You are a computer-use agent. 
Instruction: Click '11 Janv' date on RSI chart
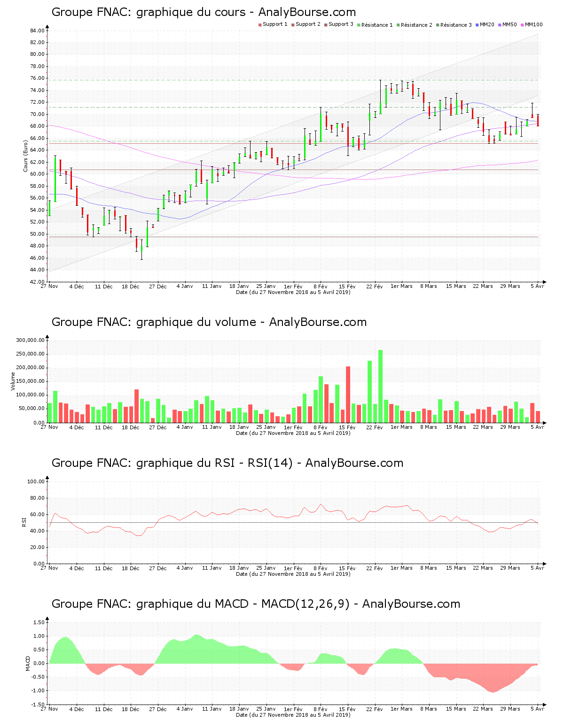click(x=212, y=568)
